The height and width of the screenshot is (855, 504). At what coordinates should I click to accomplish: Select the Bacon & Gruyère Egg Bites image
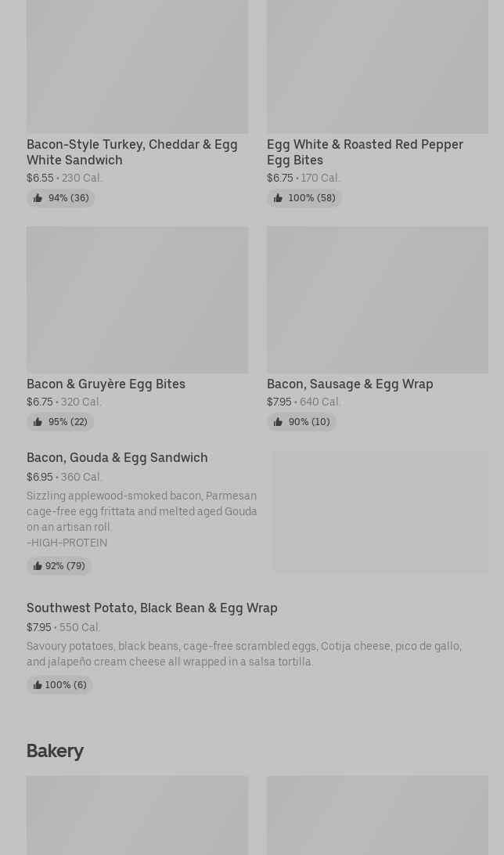click(x=137, y=300)
